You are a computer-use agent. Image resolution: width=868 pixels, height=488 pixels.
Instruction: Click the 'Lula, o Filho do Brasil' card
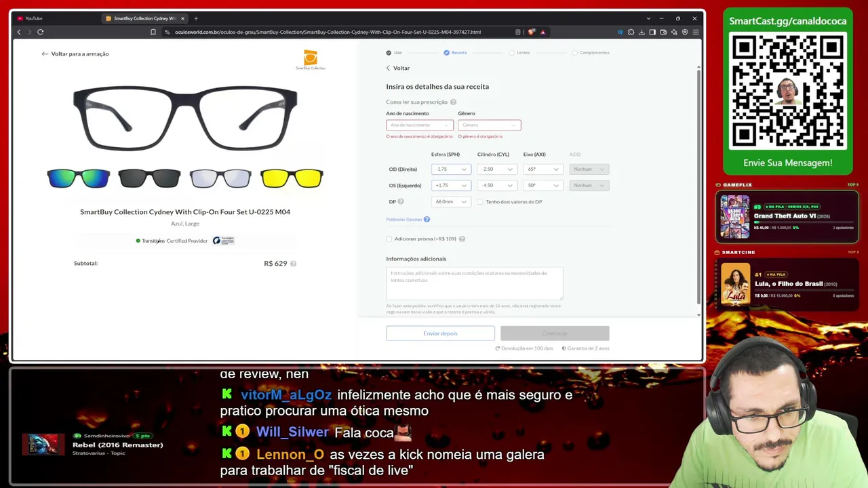[787, 284]
